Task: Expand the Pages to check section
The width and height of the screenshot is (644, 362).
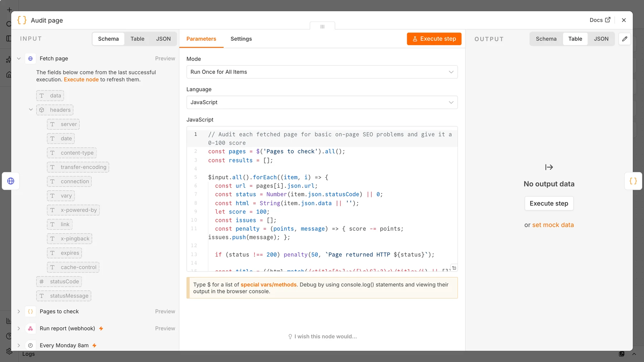Action: pyautogui.click(x=19, y=312)
